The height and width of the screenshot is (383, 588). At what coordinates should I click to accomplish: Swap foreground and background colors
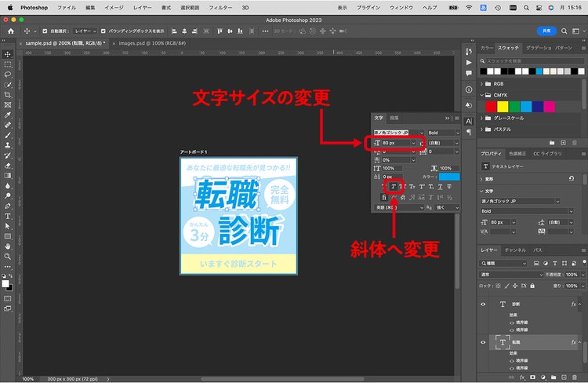pyautogui.click(x=10, y=276)
